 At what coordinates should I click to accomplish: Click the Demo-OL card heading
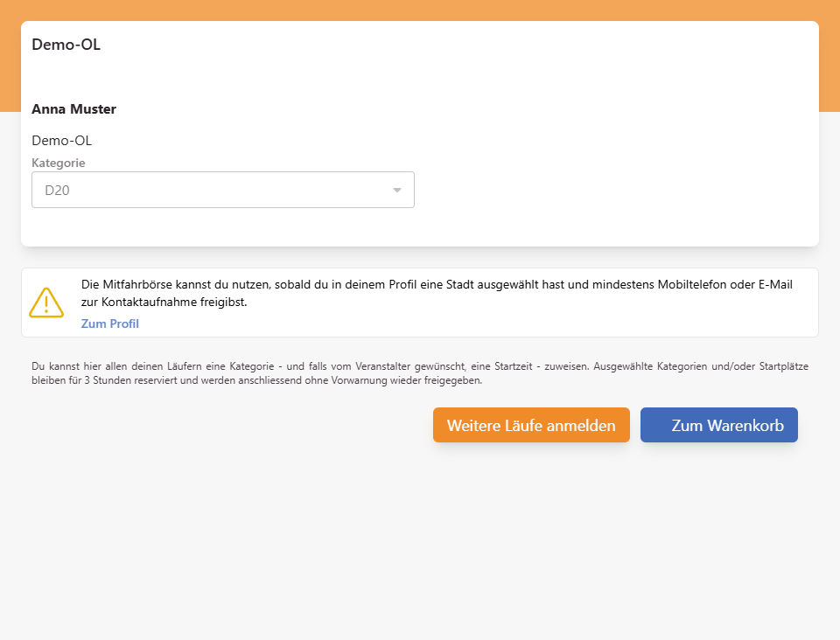[x=66, y=45]
